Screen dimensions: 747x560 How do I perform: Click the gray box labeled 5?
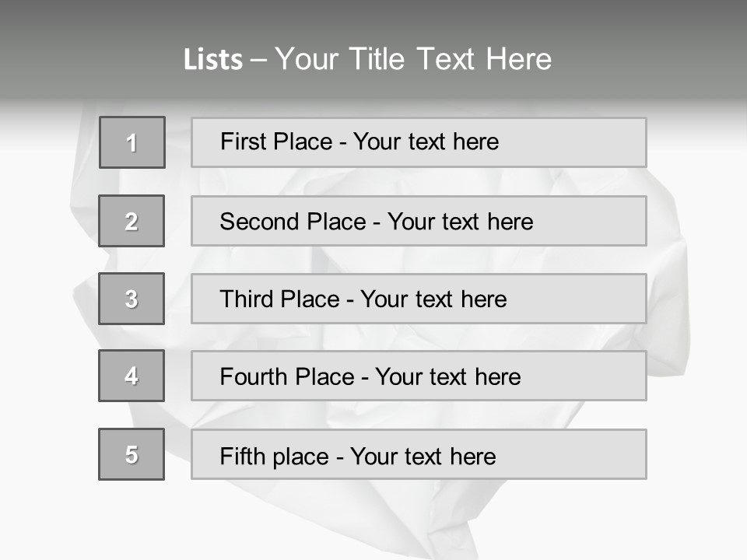point(132,454)
